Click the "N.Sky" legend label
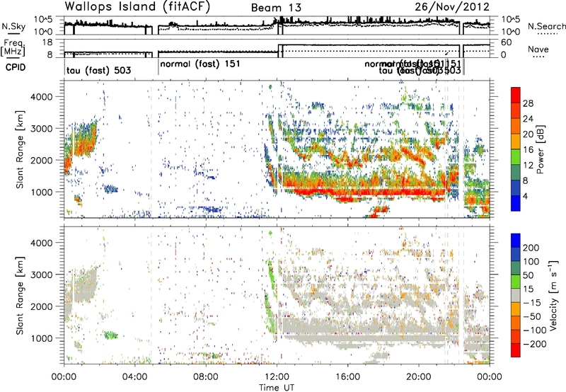The width and height of the screenshot is (566, 392). pos(13,26)
